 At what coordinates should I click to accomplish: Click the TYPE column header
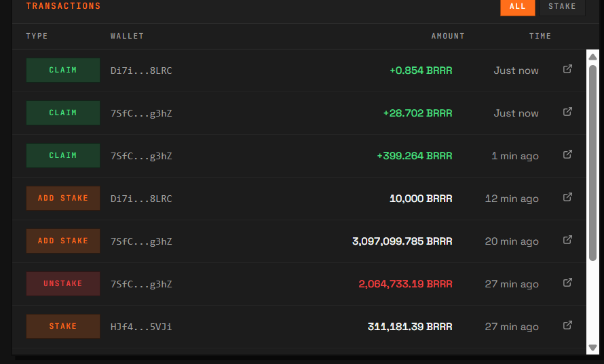point(37,36)
